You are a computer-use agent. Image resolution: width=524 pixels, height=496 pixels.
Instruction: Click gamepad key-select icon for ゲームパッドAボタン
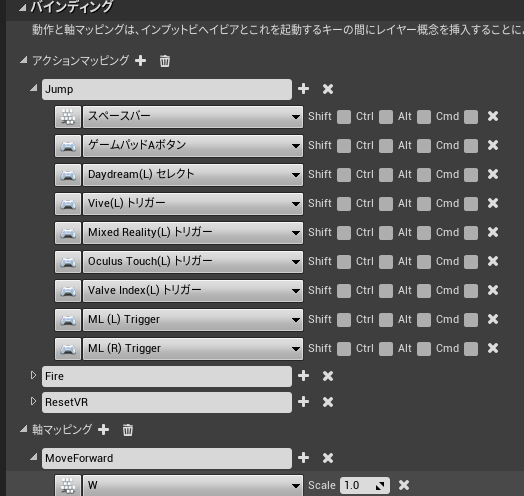(x=68, y=146)
